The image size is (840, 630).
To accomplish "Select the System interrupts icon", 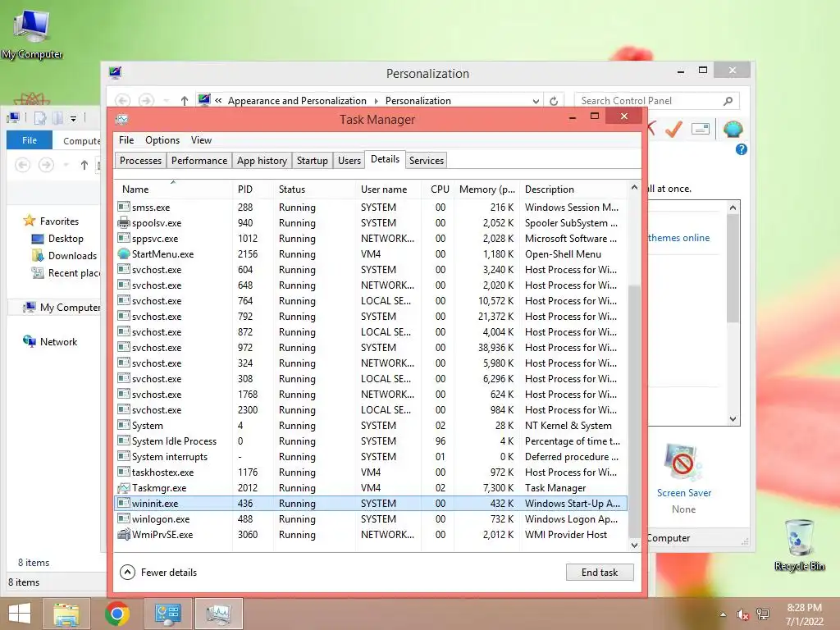I will [124, 456].
